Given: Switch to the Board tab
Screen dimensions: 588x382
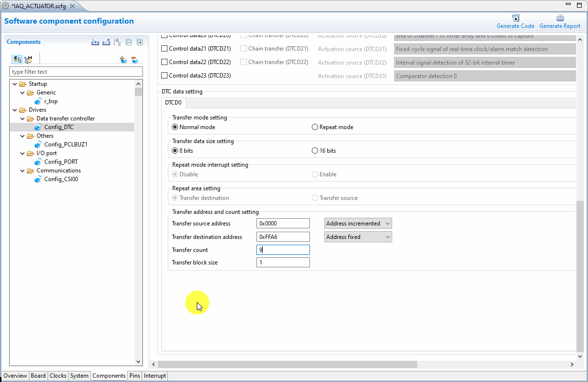Looking at the screenshot, I should click(x=38, y=376).
